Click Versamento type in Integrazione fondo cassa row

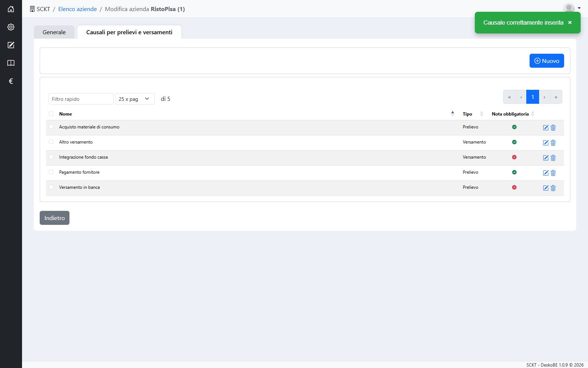(x=474, y=157)
